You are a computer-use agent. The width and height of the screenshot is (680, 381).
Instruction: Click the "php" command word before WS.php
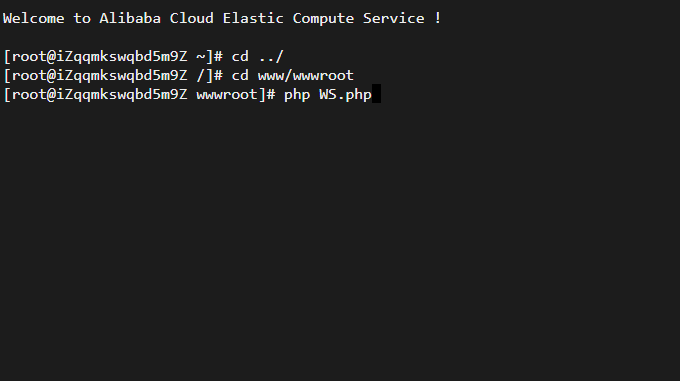click(x=297, y=95)
